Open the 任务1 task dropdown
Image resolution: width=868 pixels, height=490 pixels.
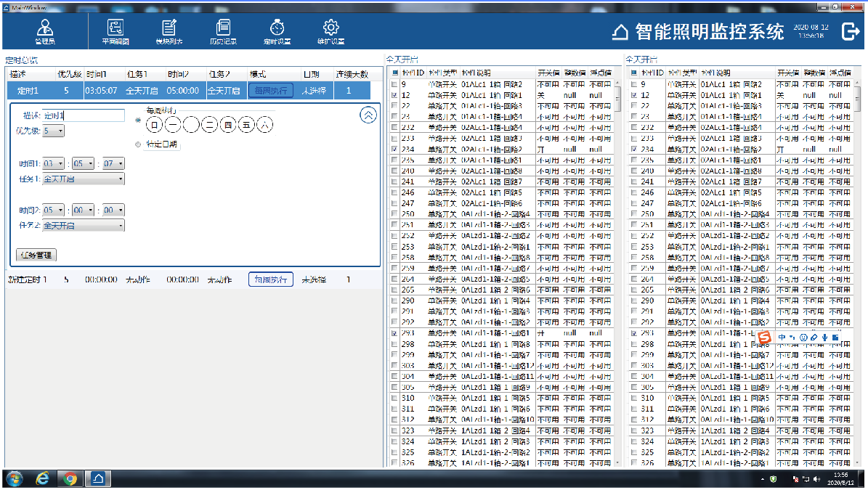pyautogui.click(x=84, y=179)
